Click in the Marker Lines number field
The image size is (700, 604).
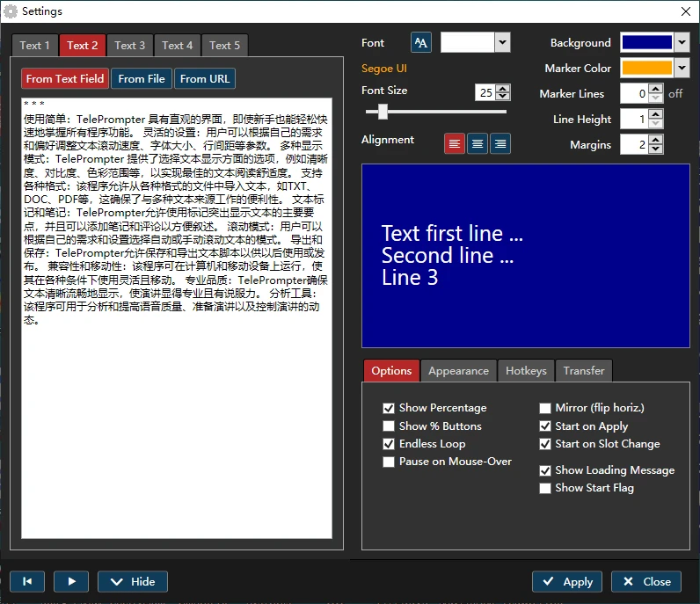634,93
